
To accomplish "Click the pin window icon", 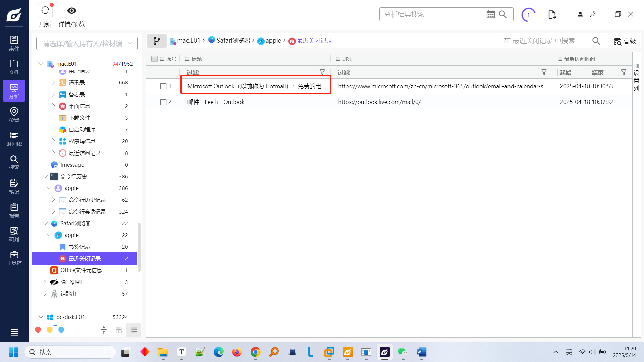I will (593, 14).
